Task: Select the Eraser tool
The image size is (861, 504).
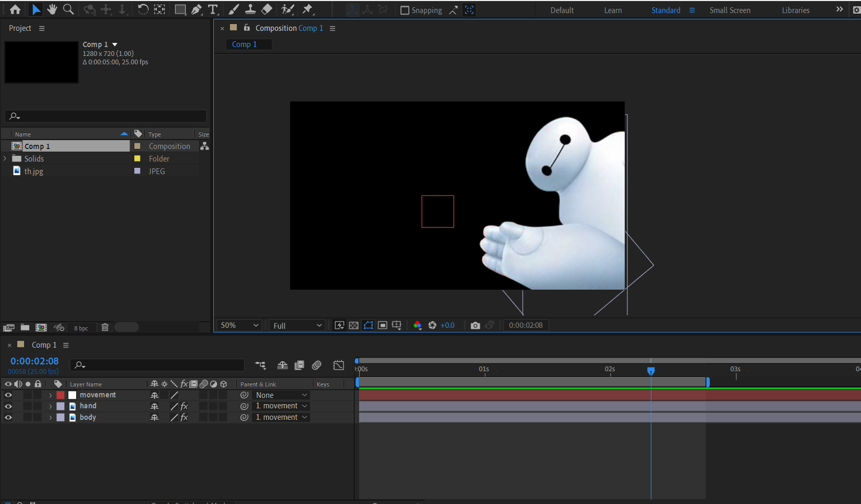Action: (x=267, y=9)
